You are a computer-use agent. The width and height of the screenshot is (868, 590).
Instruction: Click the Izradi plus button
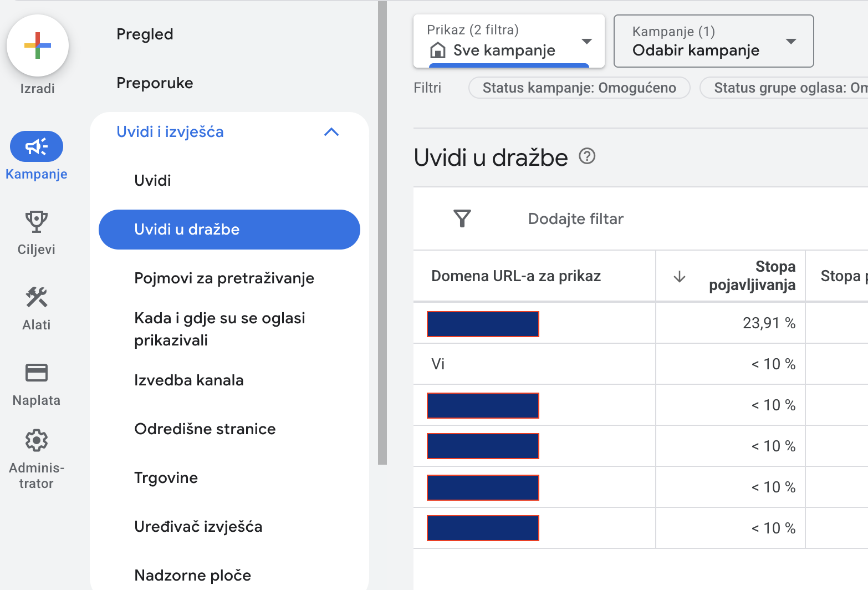[x=38, y=45]
